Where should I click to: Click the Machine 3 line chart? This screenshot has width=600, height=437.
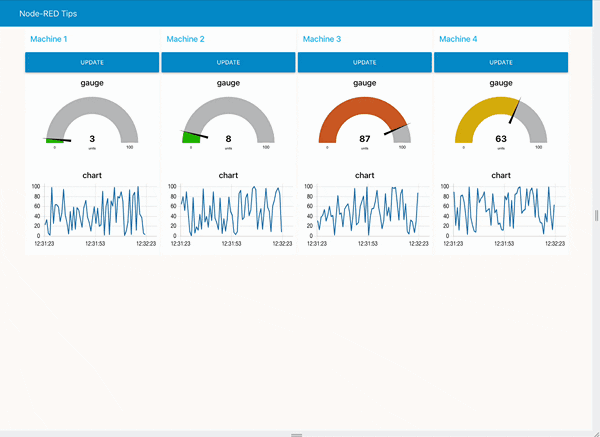(x=366, y=212)
